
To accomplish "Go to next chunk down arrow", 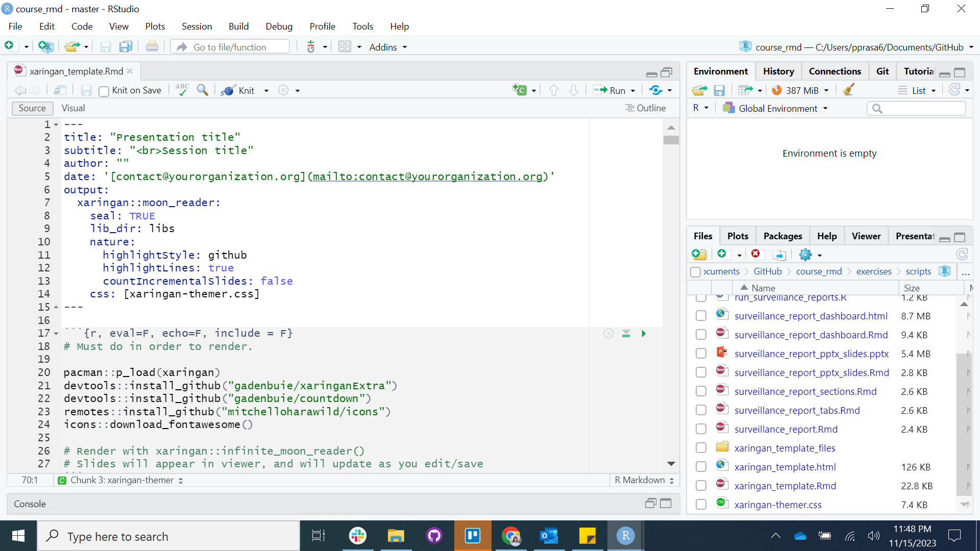I will tap(574, 90).
